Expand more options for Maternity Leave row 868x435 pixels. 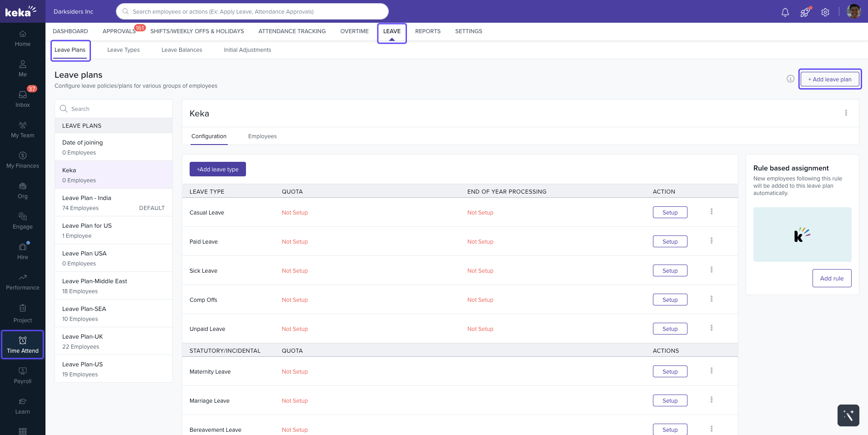pyautogui.click(x=712, y=371)
